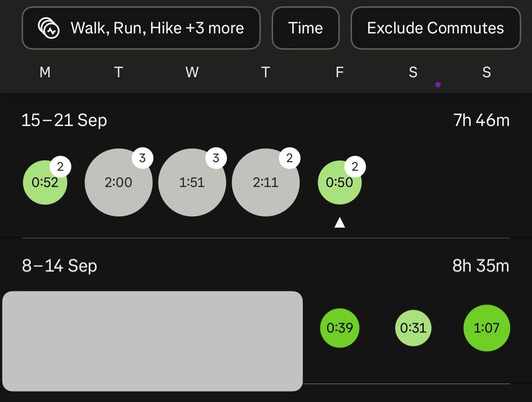Open Walk, Run, Hike +3 more filter
Screen dimensions: 532x402
[157, 28]
